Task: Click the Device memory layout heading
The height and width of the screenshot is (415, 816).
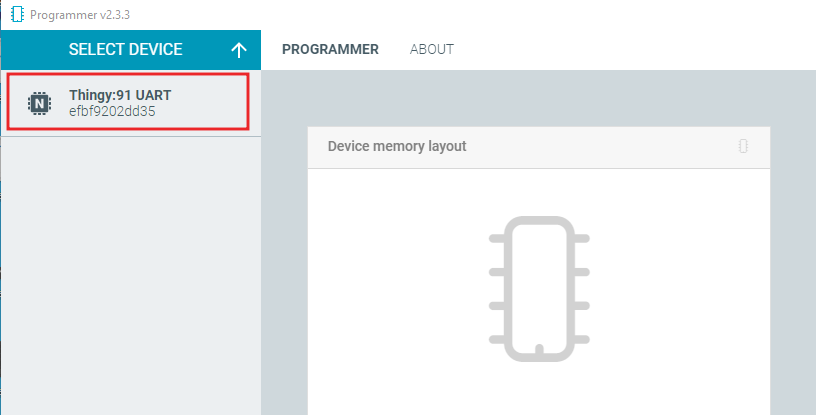Action: tap(397, 146)
